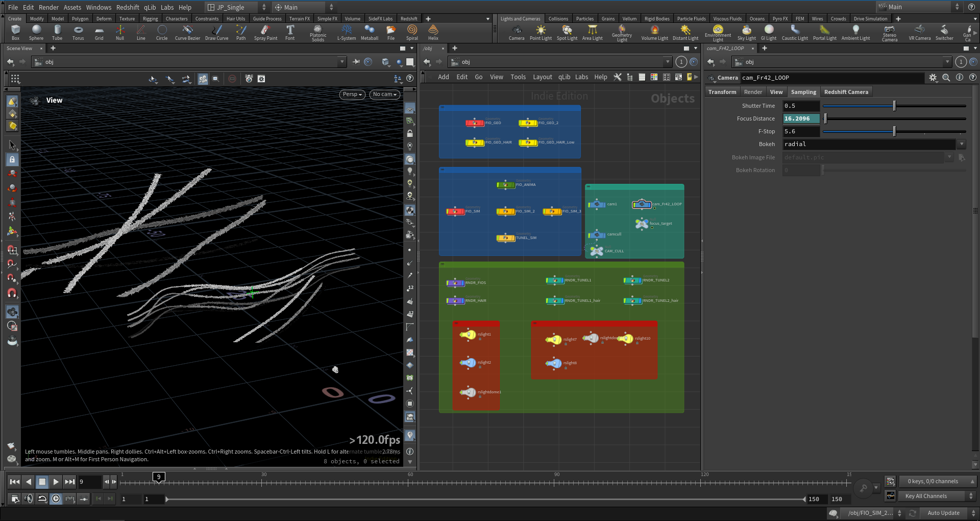980x521 pixels.
Task: Open the Persp viewport dropdown
Action: tap(352, 94)
